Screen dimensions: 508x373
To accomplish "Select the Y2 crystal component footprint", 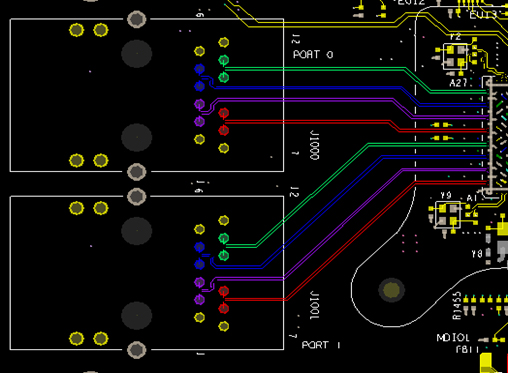I will (455, 56).
